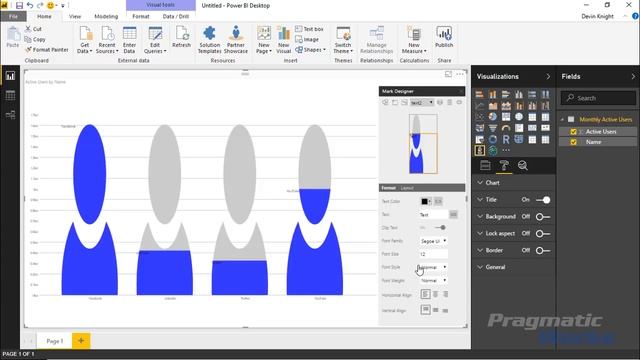
Task: Enable the Border toggle
Action: tap(543, 250)
